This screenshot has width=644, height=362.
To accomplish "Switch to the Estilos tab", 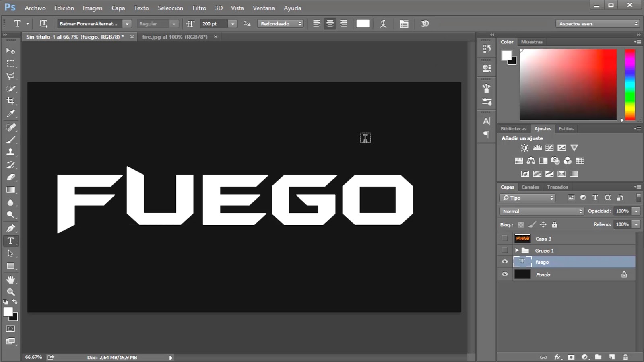I will tap(566, 129).
